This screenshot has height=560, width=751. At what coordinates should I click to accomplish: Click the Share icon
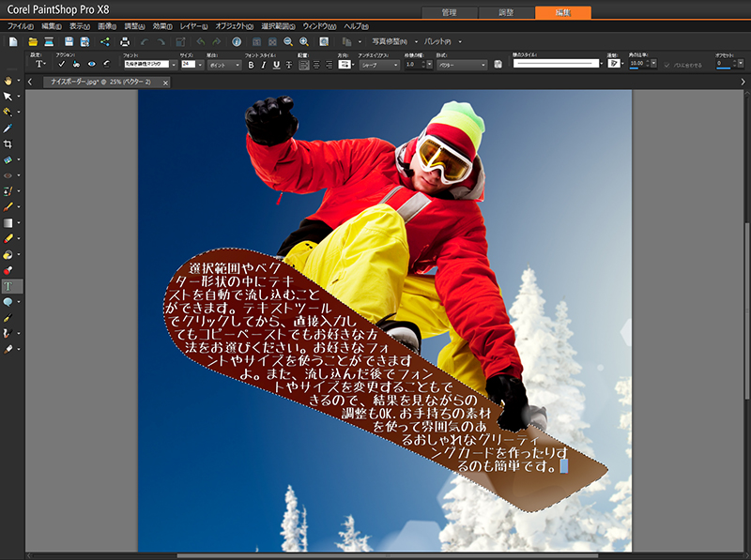click(x=105, y=42)
